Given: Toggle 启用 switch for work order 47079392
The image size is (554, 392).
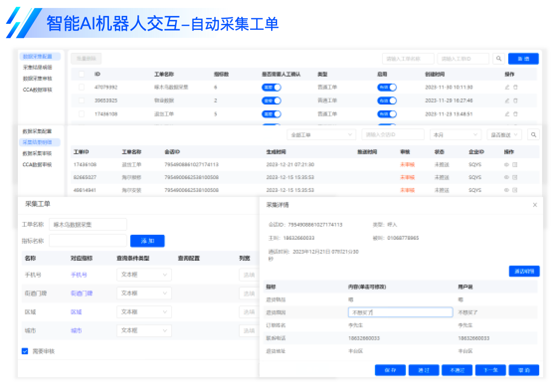Looking at the screenshot, I should pyautogui.click(x=387, y=87).
